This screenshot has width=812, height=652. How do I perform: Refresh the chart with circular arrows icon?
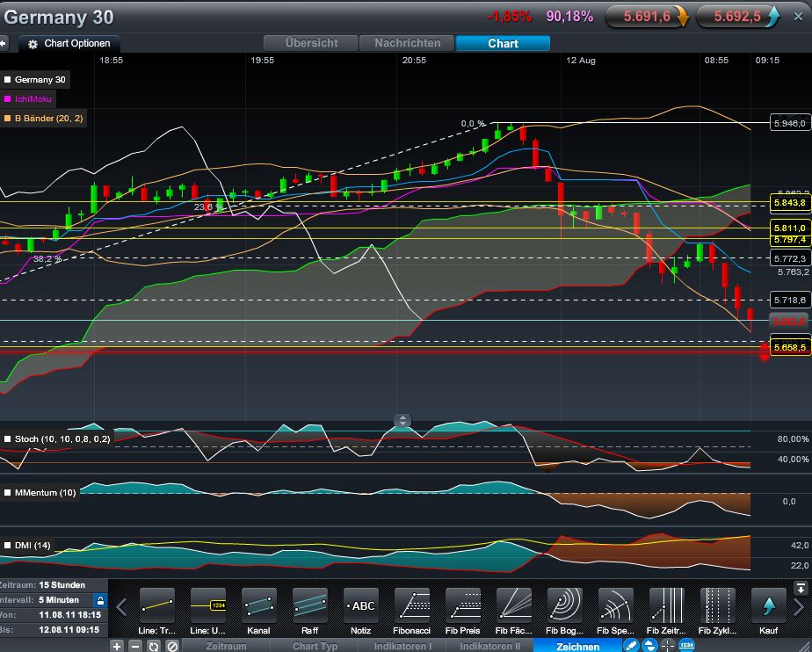point(153,646)
